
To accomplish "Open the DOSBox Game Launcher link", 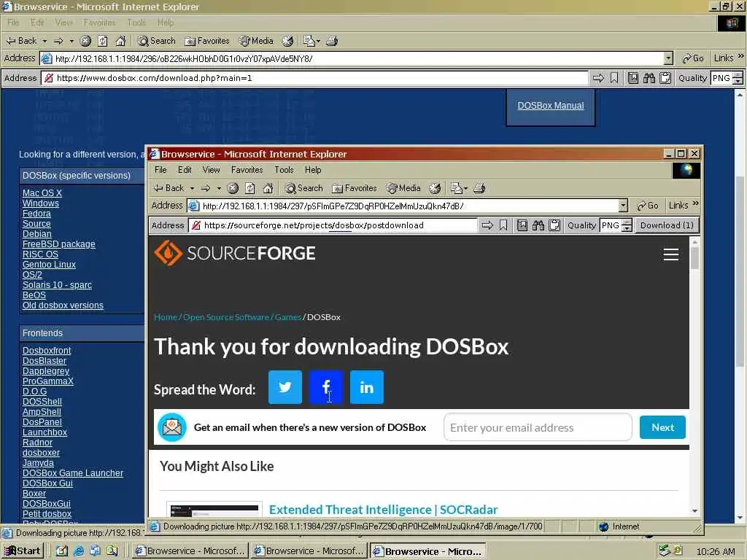I will 73,473.
